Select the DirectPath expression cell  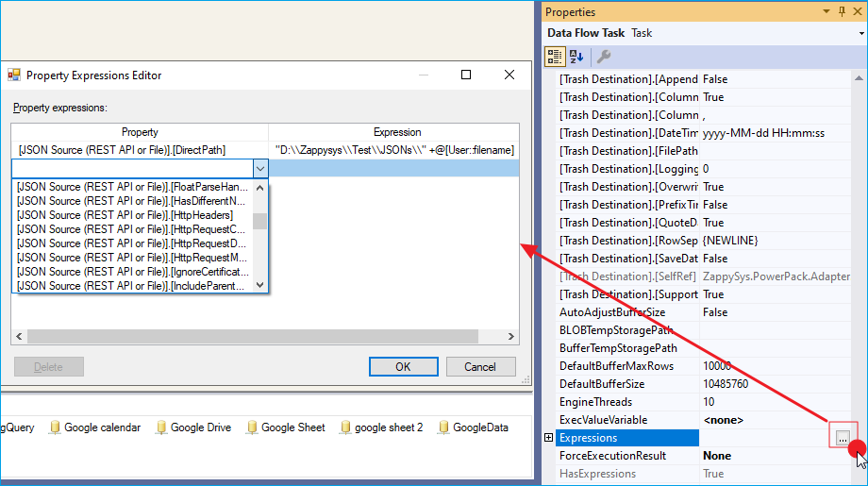[394, 150]
